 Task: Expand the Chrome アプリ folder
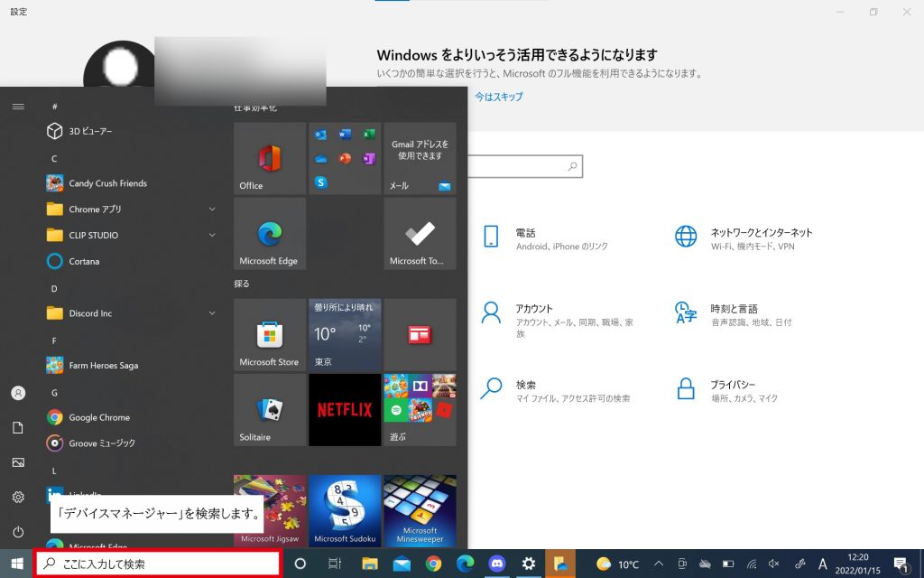(x=132, y=209)
